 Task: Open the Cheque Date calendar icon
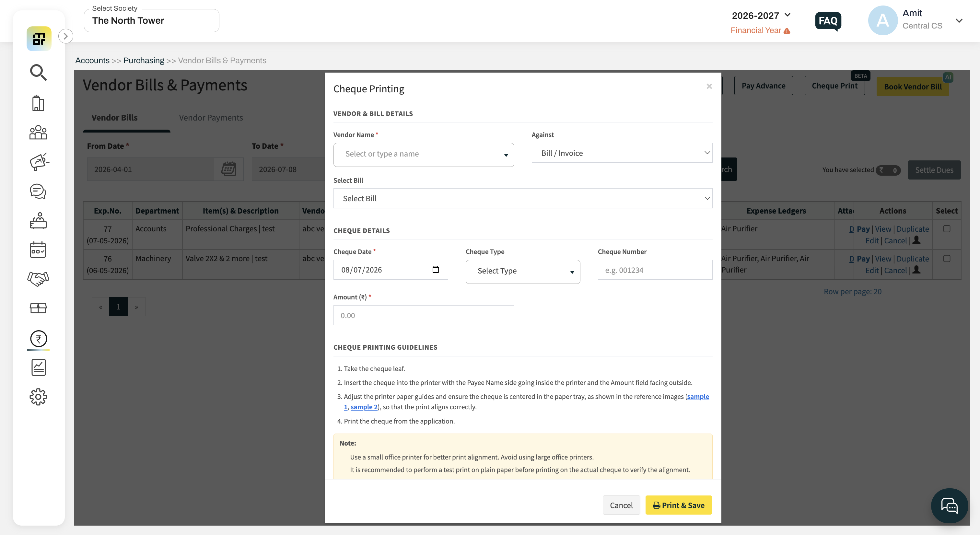[436, 269]
